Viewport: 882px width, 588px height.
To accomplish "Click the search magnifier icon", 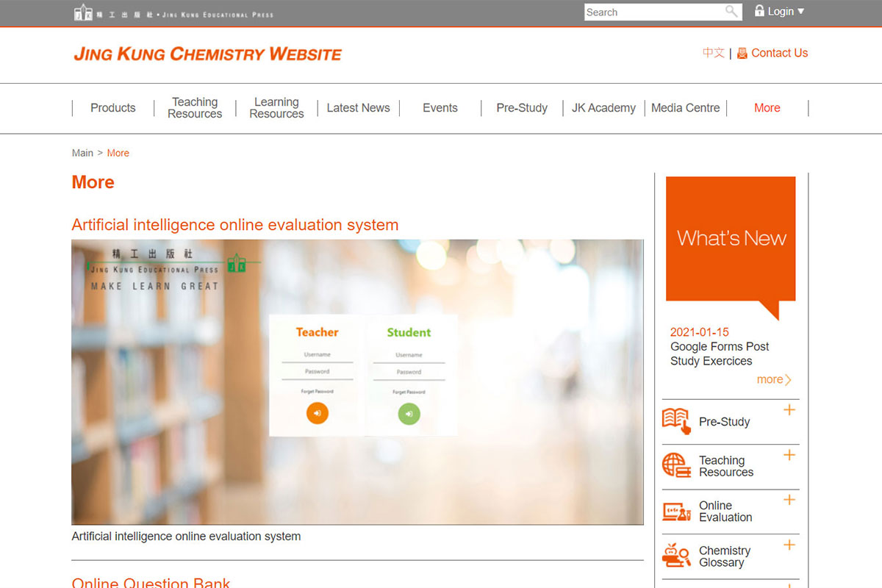I will click(x=731, y=11).
